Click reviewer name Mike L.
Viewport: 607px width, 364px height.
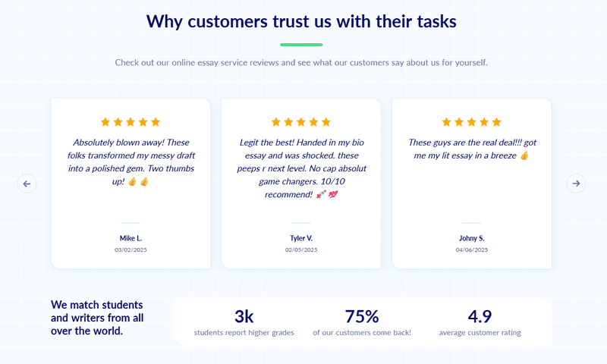click(131, 238)
